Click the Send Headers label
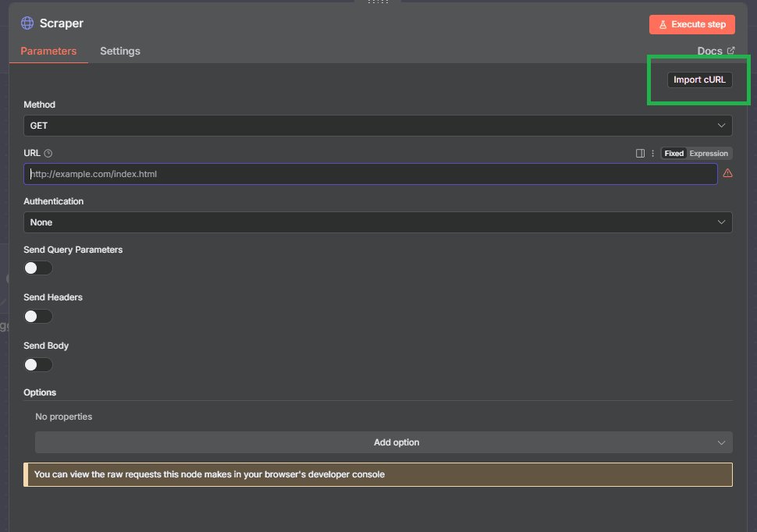 pyautogui.click(x=53, y=297)
